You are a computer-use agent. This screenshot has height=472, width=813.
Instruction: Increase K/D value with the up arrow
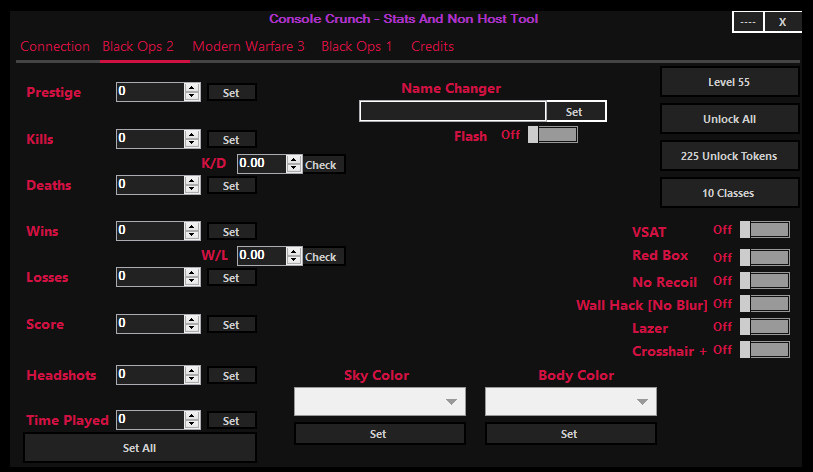tap(294, 160)
